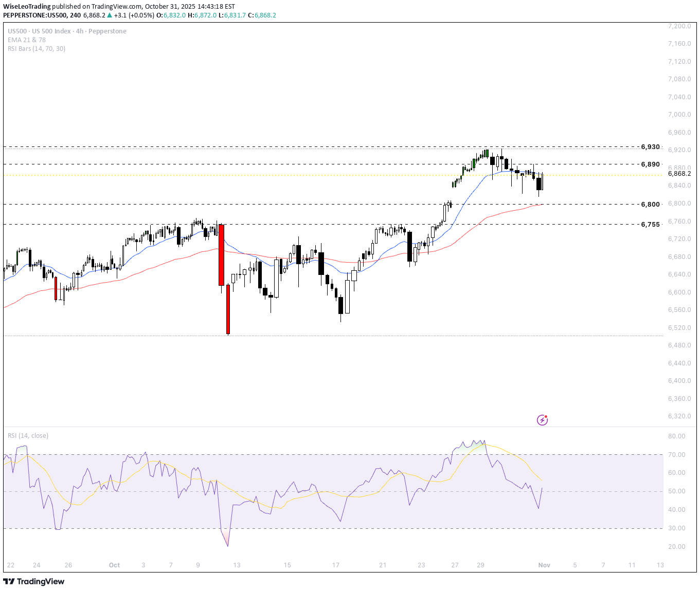Click the Nov label on the time axis

[544, 565]
